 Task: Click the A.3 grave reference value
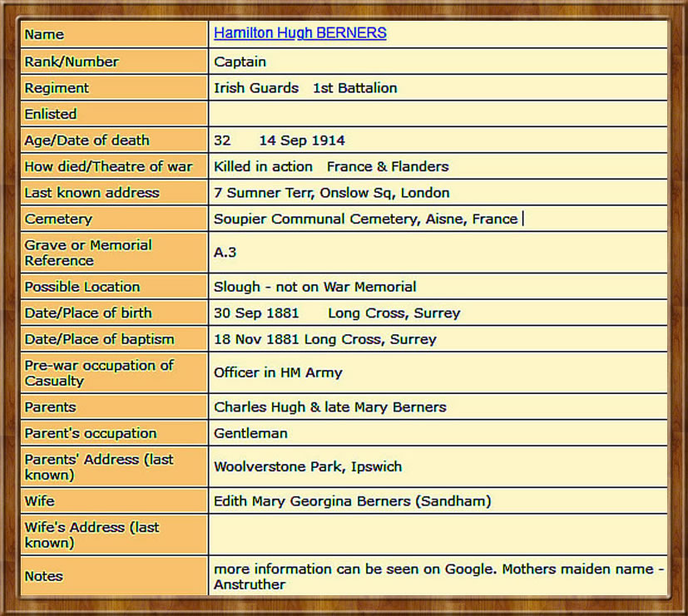(225, 253)
